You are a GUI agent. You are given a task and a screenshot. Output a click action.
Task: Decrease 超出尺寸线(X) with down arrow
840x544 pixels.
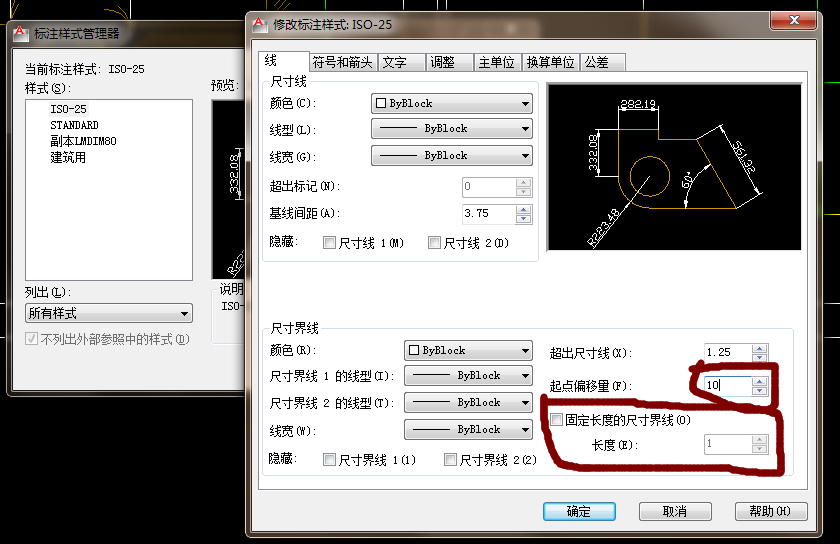[760, 357]
